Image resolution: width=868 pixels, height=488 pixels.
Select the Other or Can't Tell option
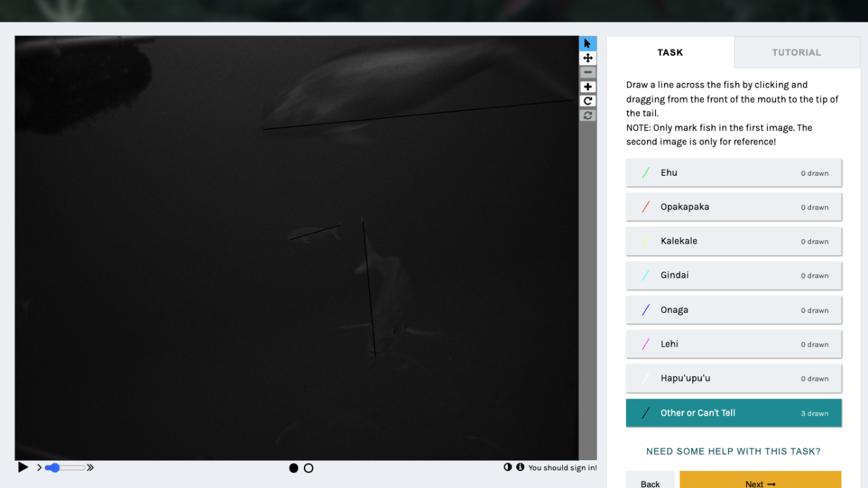[734, 413]
